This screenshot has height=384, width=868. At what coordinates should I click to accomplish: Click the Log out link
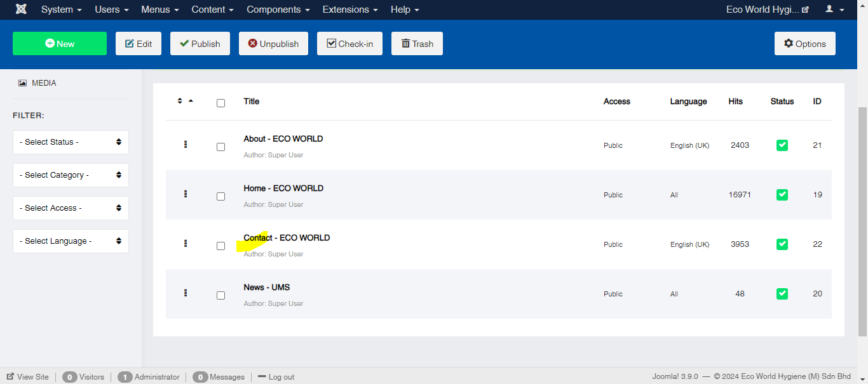(x=276, y=376)
